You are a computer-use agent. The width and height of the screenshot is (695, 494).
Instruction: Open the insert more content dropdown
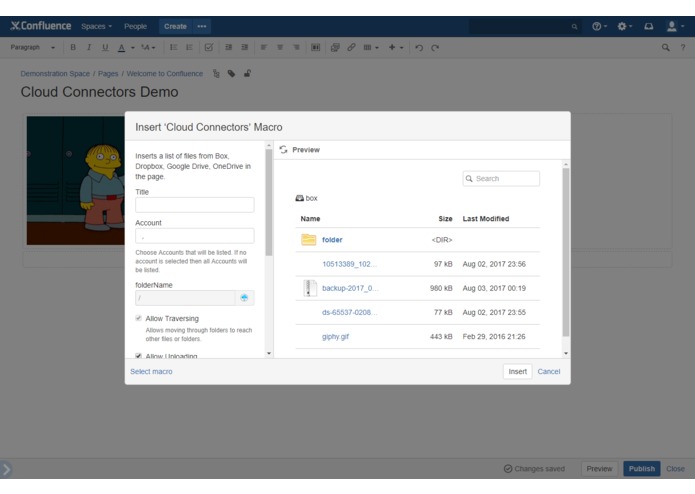(x=396, y=47)
